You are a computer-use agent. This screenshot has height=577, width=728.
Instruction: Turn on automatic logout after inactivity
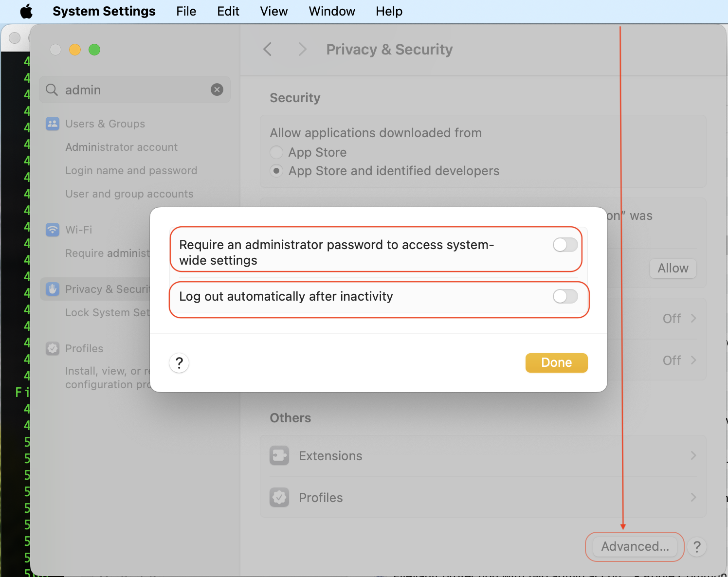coord(564,296)
